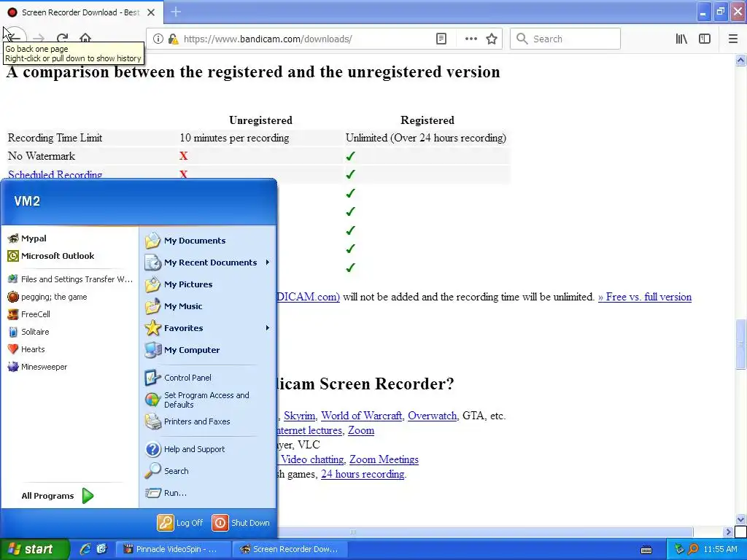Open Set Program Access and Defaults
The width and height of the screenshot is (747, 560).
(208, 400)
